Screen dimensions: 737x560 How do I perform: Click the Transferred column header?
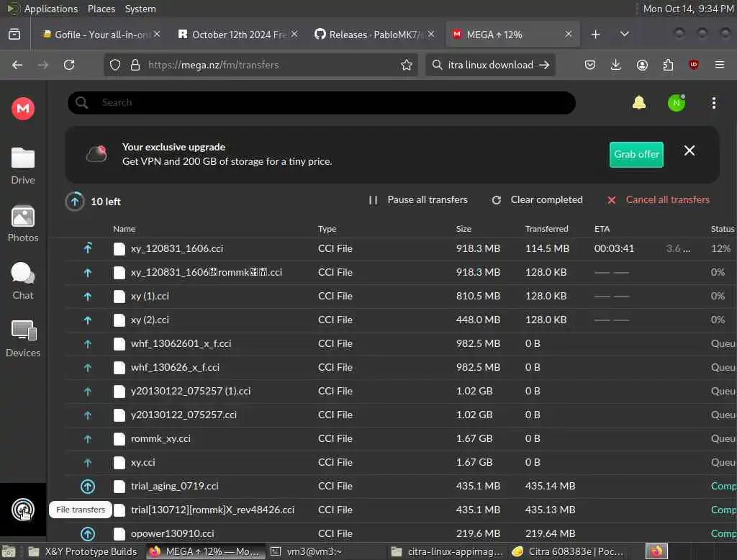tap(547, 229)
